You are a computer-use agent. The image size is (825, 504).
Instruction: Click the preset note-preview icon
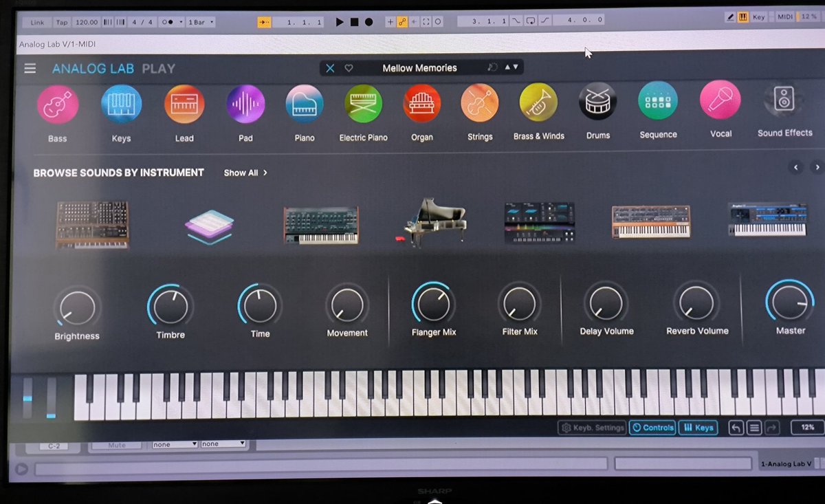492,67
